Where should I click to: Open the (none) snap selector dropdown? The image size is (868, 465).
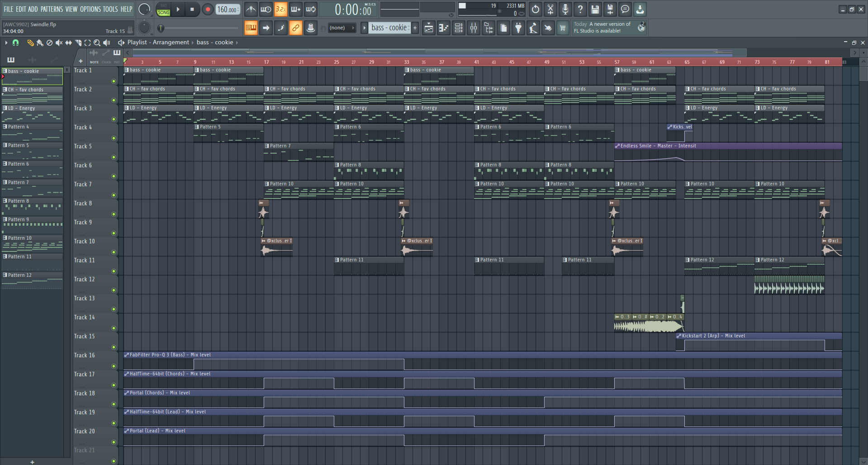point(342,28)
